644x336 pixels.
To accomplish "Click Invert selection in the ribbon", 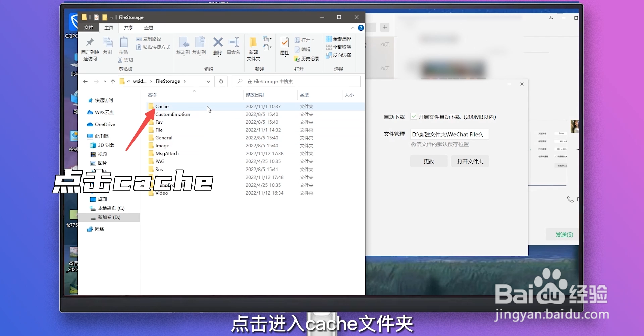I will click(338, 55).
